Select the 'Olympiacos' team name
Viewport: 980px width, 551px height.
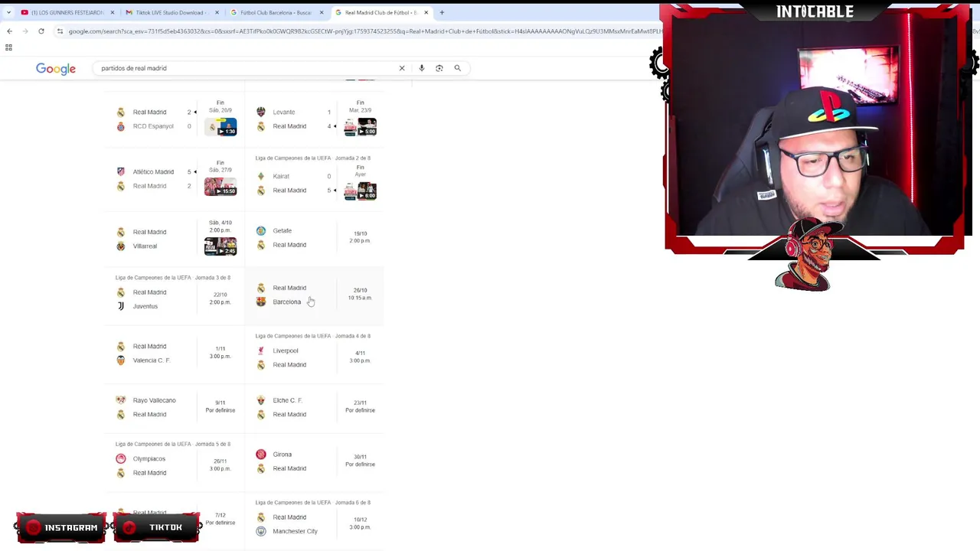pyautogui.click(x=149, y=458)
